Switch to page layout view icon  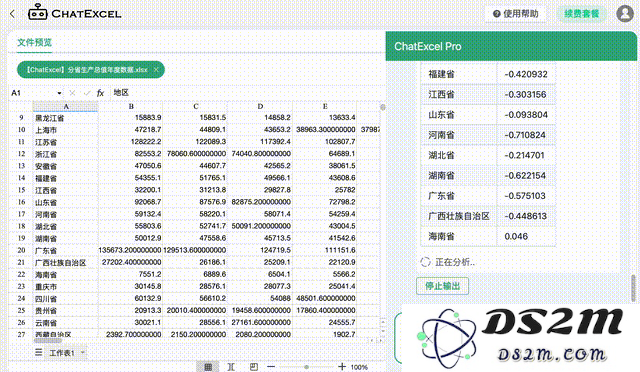click(231, 367)
